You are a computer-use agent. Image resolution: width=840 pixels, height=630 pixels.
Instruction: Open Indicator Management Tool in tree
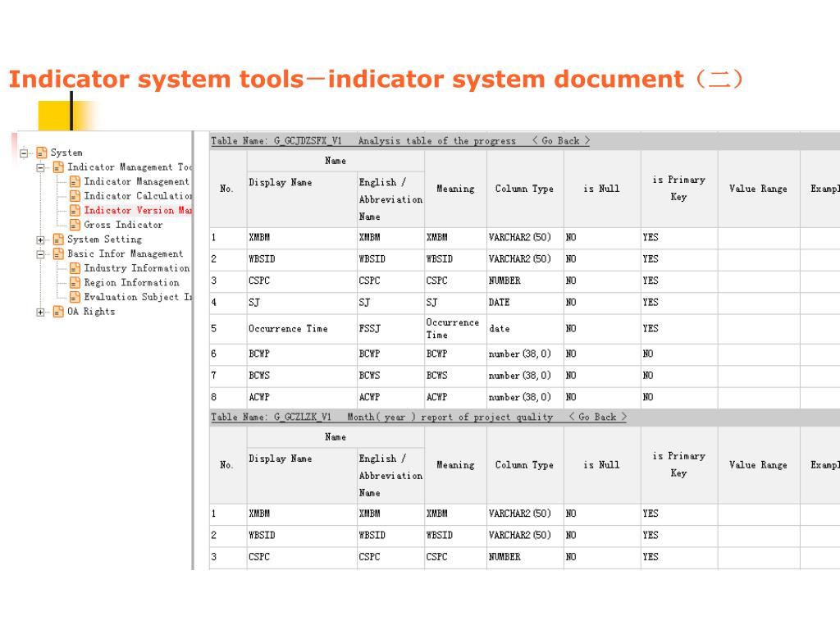pyautogui.click(x=130, y=167)
